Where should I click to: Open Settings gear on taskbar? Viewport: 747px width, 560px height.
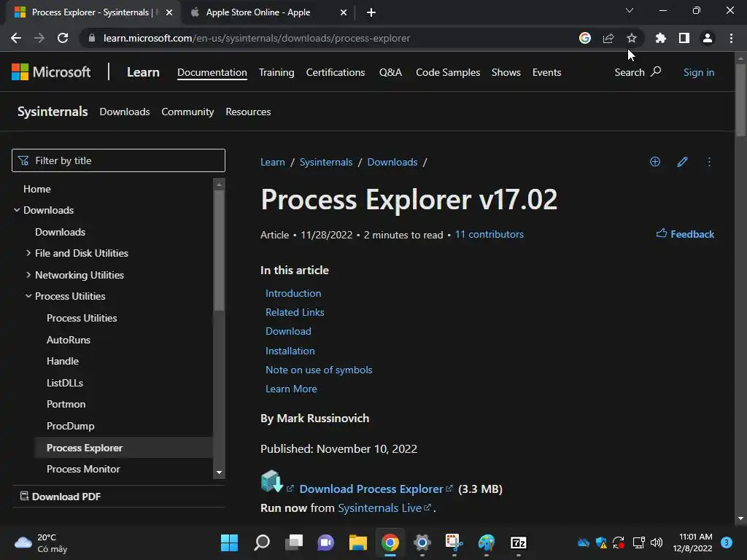(422, 542)
